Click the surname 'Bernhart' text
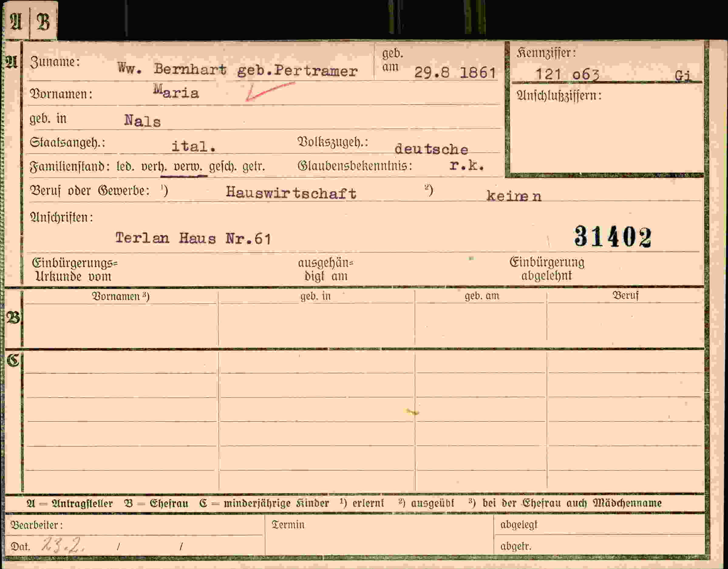728x569 pixels. click(190, 69)
